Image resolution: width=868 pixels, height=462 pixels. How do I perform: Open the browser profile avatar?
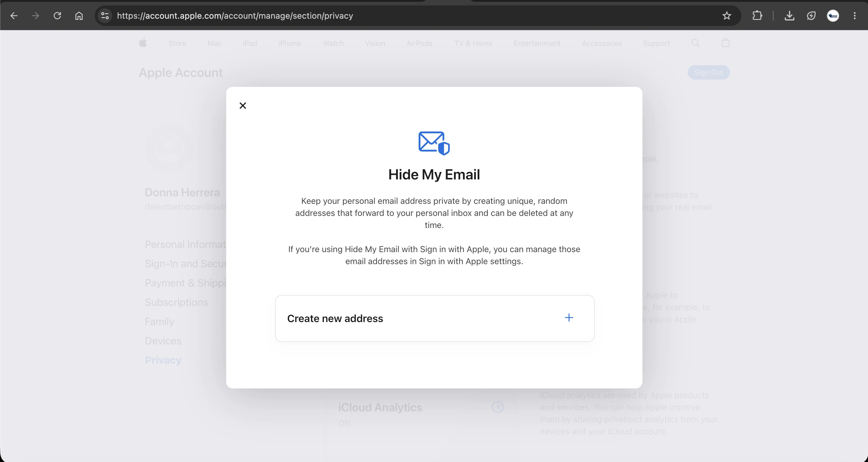(x=833, y=15)
